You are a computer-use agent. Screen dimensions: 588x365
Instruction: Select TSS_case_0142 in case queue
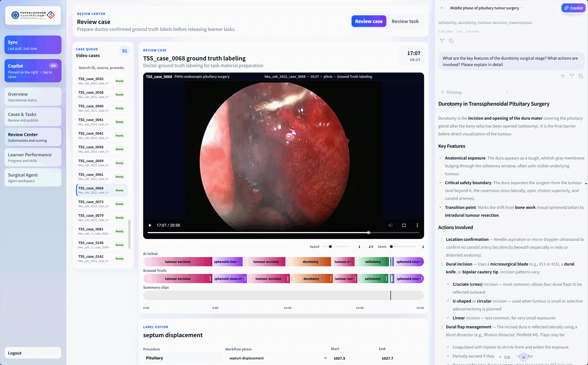coord(102,259)
